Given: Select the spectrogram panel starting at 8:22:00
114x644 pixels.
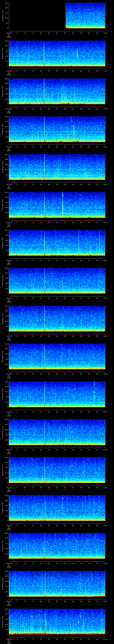Looking at the screenshot, I should pyautogui.click(x=57, y=508).
